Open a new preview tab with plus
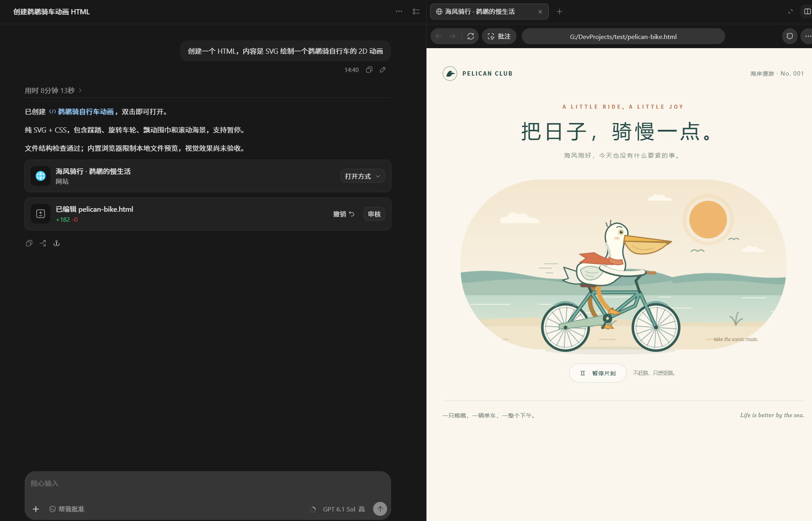The image size is (812, 521). click(560, 12)
